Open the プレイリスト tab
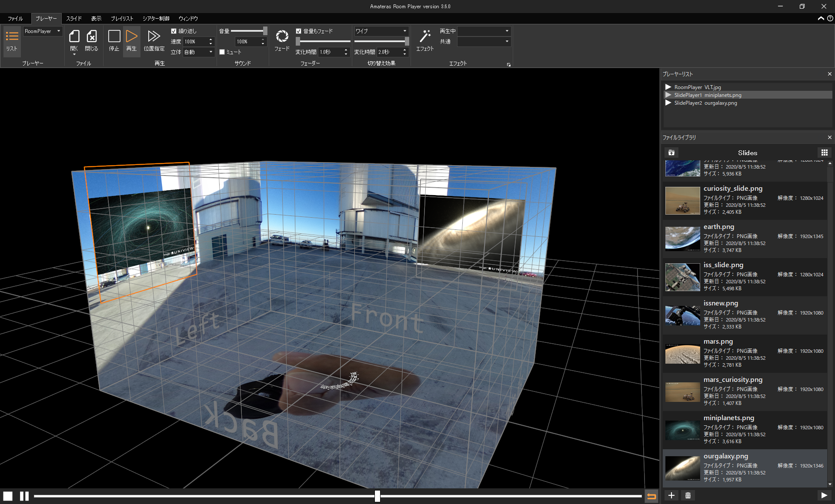Screen dimensions: 835x504 (x=122, y=18)
